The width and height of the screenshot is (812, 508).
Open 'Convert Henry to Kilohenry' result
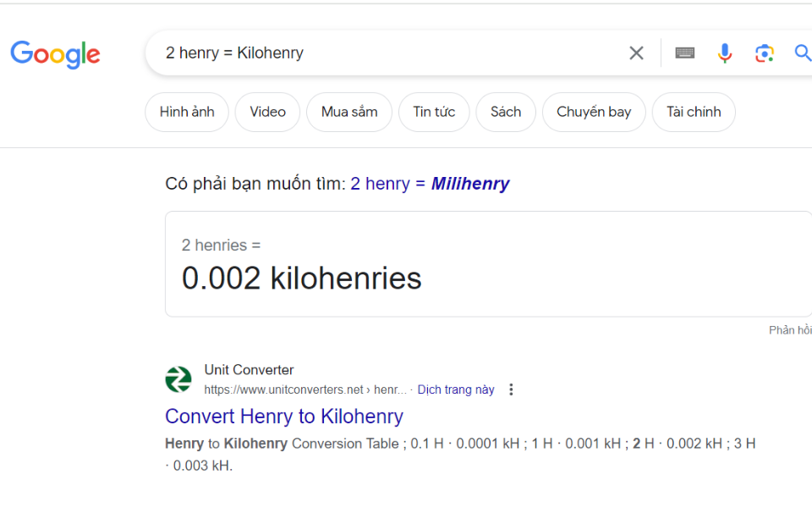click(284, 417)
